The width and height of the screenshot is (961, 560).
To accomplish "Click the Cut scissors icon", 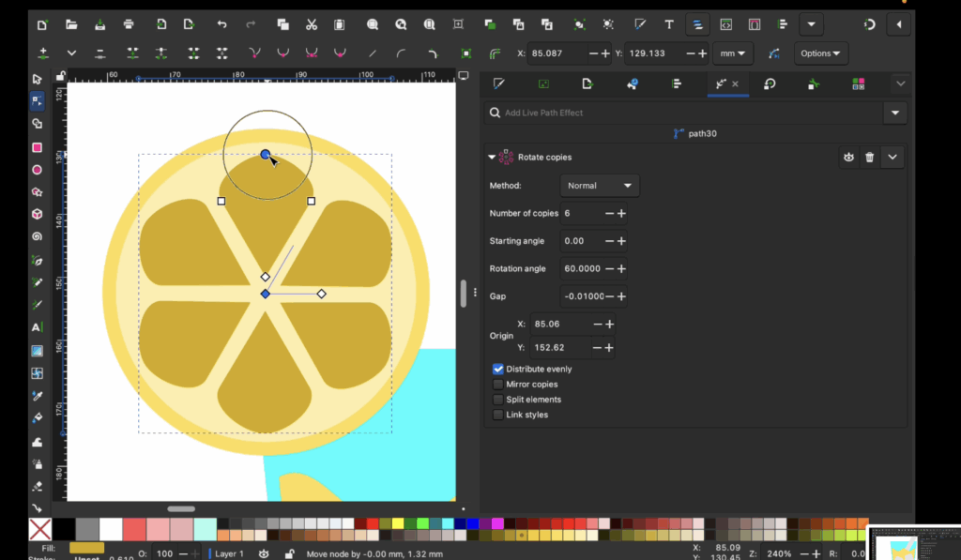I will (x=312, y=24).
